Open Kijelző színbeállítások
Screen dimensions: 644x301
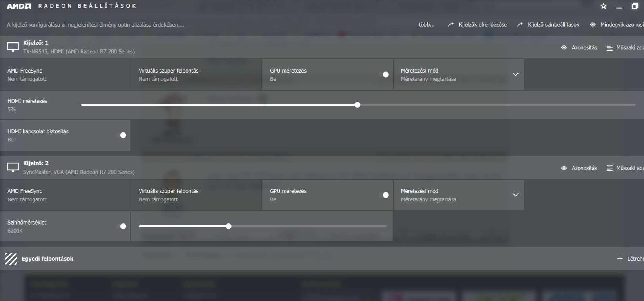click(553, 24)
